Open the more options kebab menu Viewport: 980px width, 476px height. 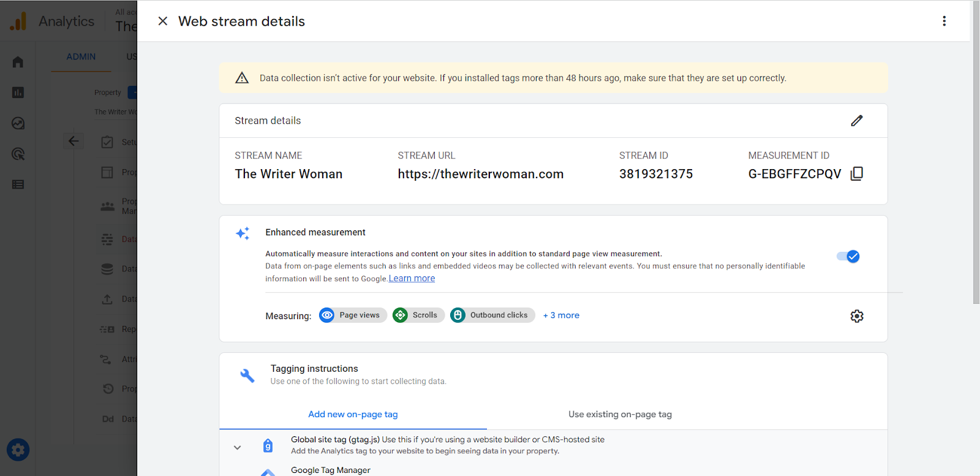tap(944, 21)
